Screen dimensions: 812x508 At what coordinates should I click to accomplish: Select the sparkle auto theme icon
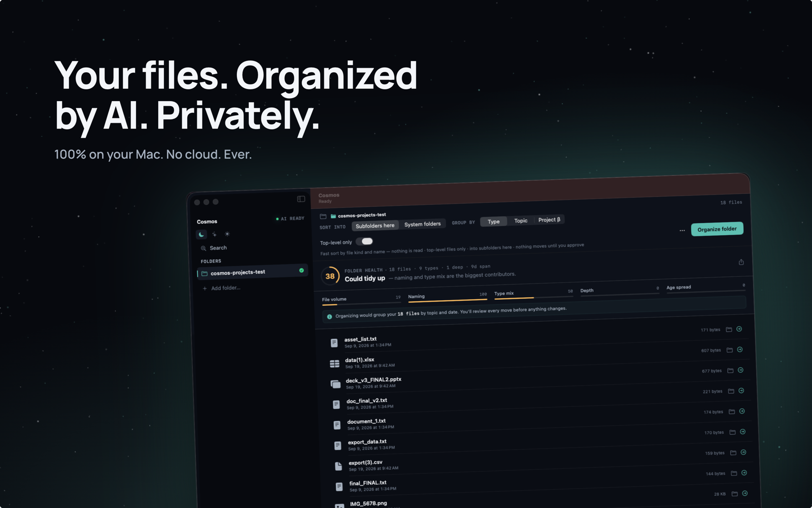pyautogui.click(x=214, y=234)
